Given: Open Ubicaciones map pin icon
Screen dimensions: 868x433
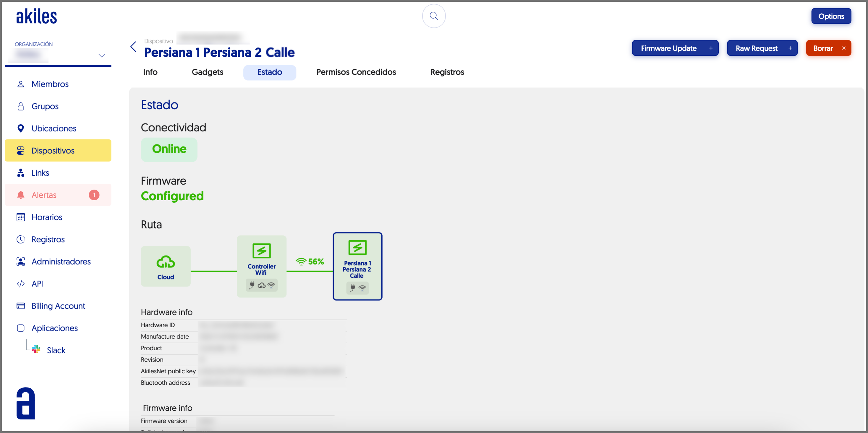Looking at the screenshot, I should (21, 128).
